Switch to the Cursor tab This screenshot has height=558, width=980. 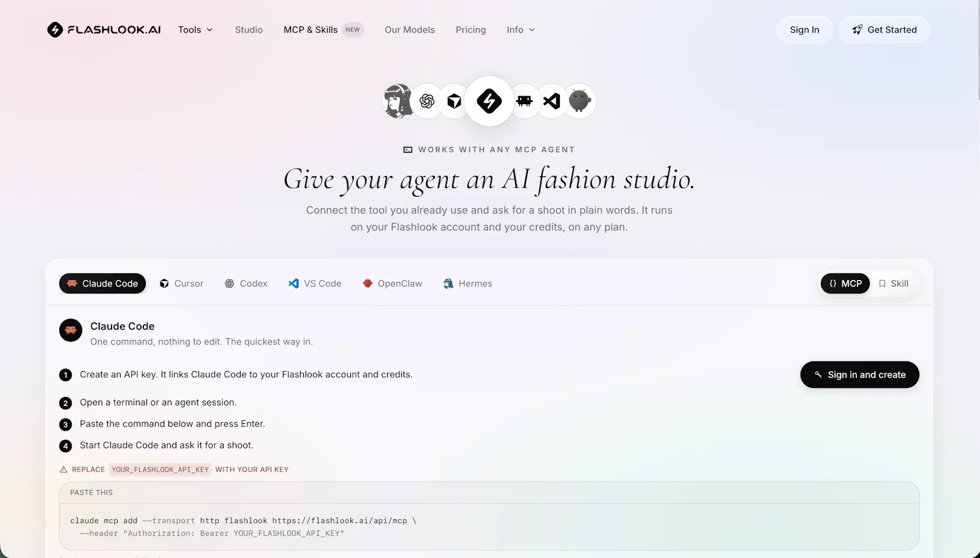coord(181,284)
